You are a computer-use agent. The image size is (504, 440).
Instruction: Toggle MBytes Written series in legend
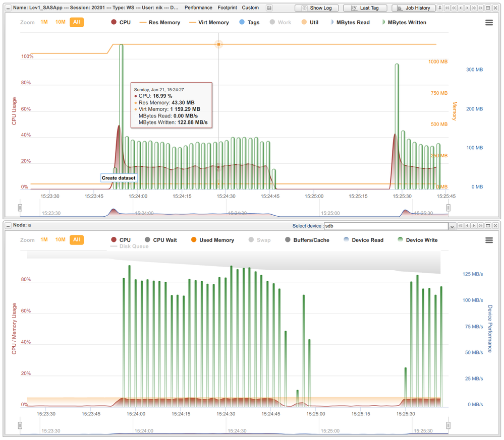coord(404,23)
